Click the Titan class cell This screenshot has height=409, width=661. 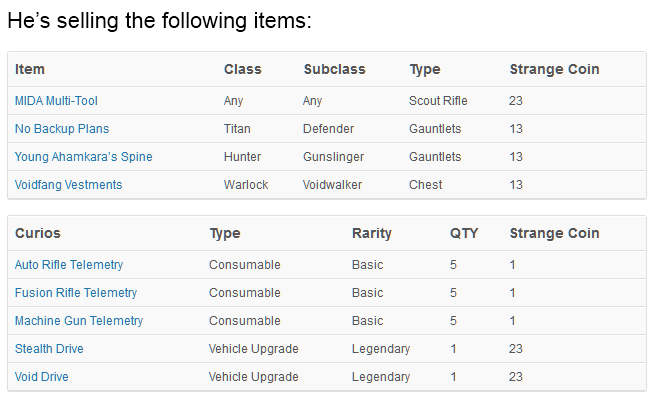click(x=238, y=129)
